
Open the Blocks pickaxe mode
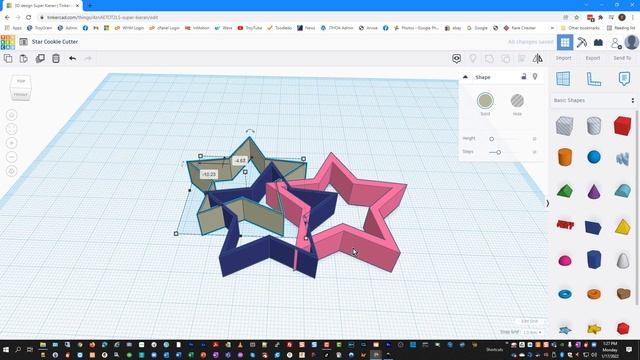(x=582, y=42)
